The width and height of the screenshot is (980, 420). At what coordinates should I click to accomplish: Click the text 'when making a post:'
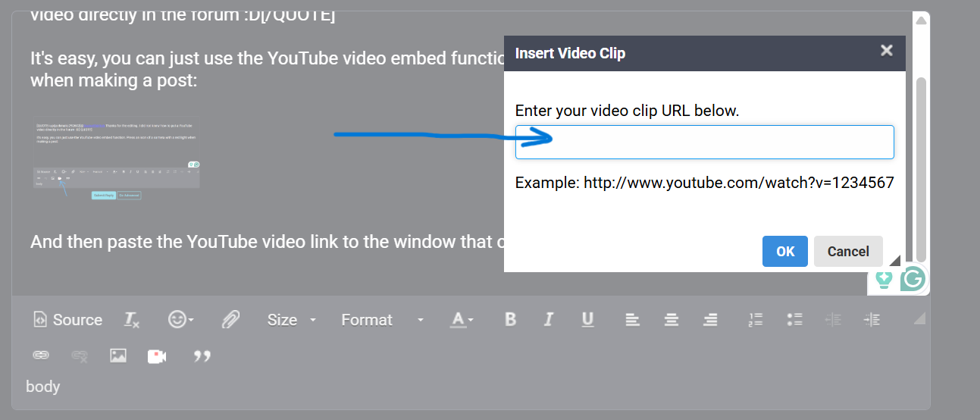114,80
